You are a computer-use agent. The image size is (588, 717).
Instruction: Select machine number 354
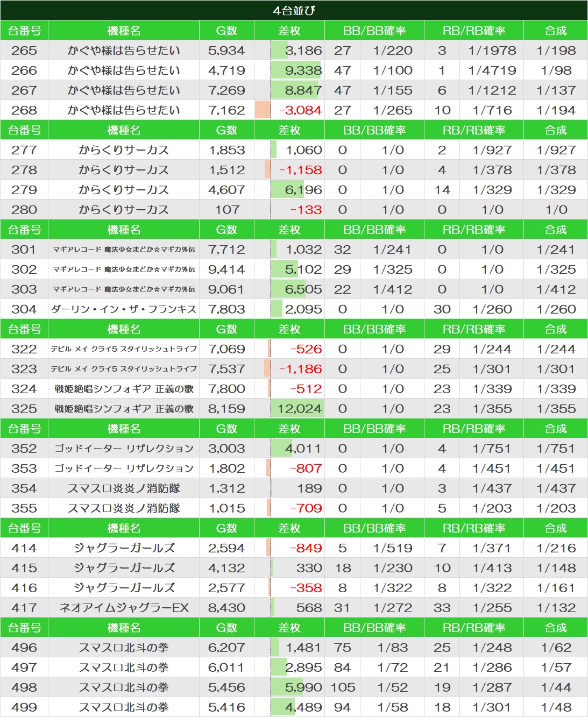coord(24,488)
